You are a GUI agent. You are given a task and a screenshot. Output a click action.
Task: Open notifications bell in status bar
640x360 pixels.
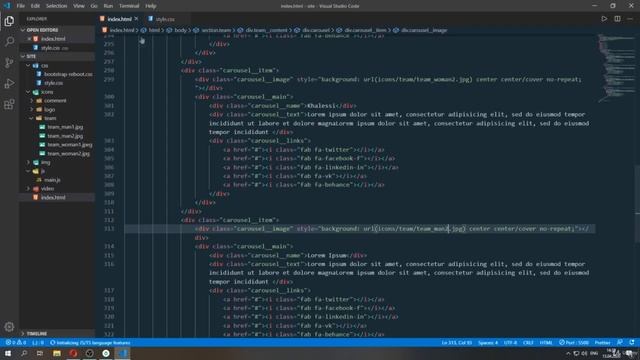pyautogui.click(x=631, y=342)
